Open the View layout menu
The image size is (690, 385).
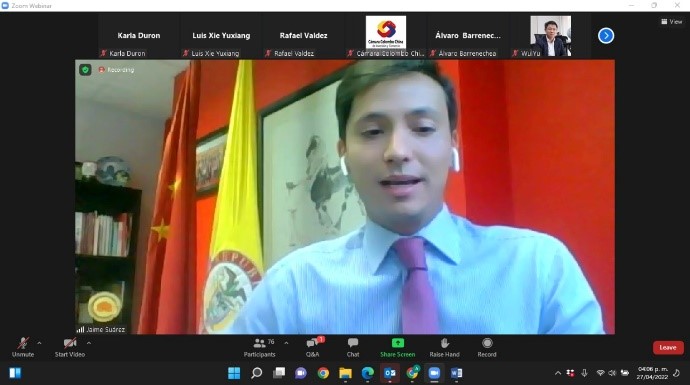coord(672,21)
